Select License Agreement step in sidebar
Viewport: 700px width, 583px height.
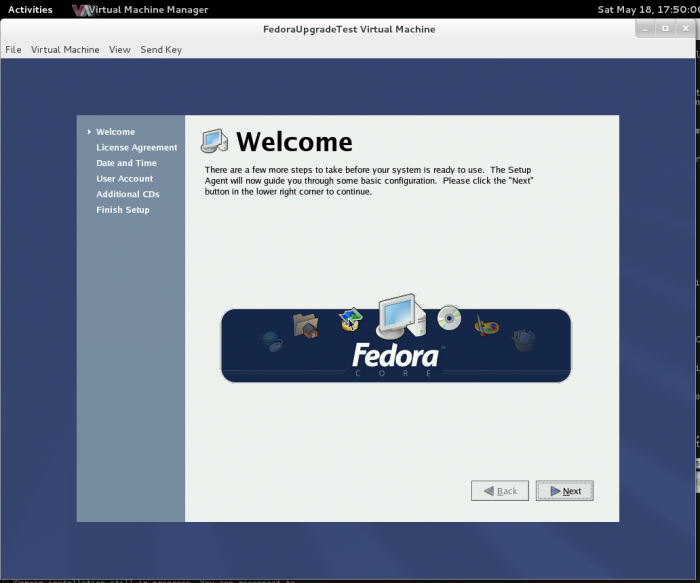click(136, 148)
